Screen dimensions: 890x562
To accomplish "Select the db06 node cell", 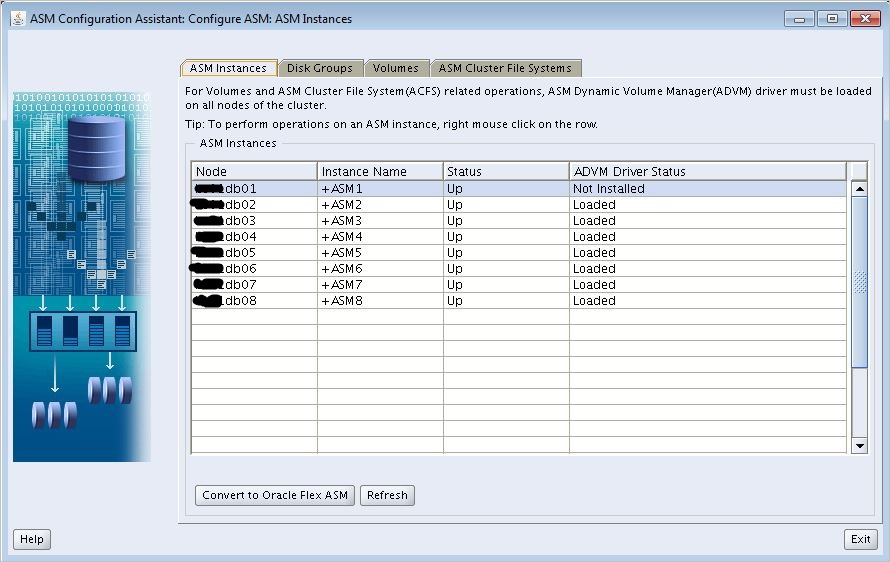I will [x=254, y=268].
